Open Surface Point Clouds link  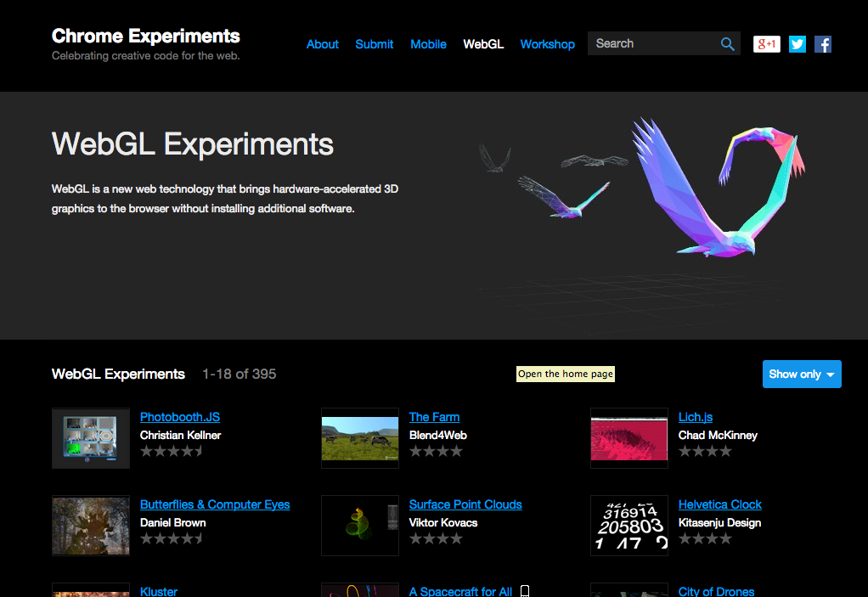[x=465, y=504]
